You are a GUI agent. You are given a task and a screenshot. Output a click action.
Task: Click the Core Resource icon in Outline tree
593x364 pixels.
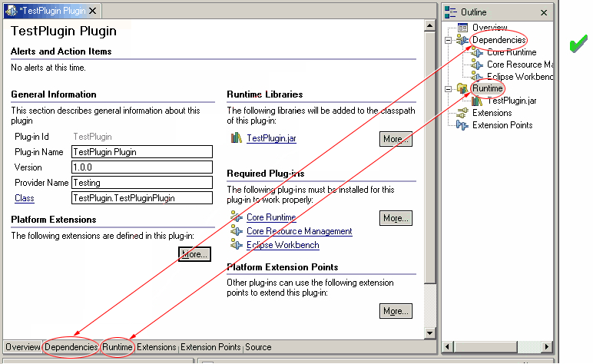click(x=477, y=65)
